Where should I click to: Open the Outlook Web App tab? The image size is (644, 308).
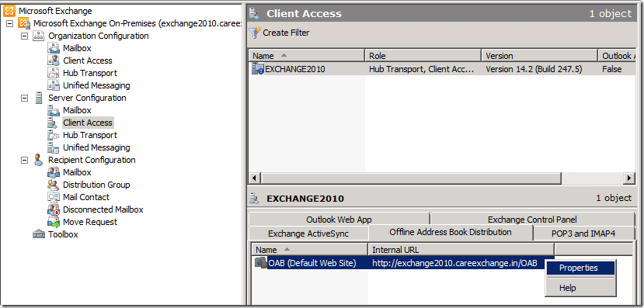[x=339, y=220]
